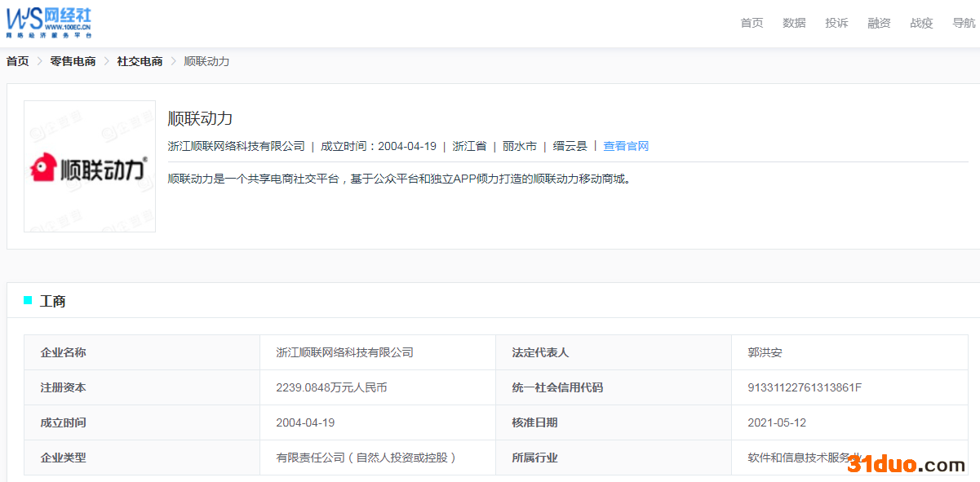Image resolution: width=980 pixels, height=482 pixels.
Task: Click the 顺联动力 breadcrumb item
Action: click(x=206, y=61)
